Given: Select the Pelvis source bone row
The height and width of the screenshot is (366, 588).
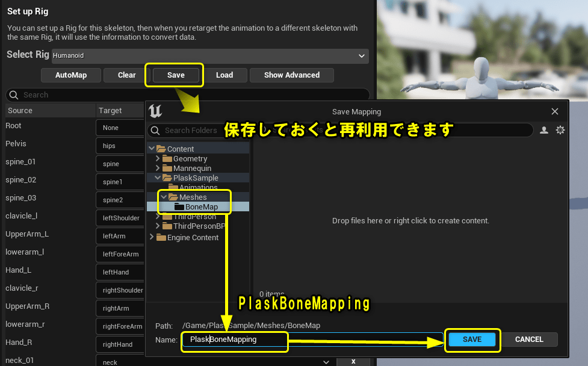Looking at the screenshot, I should pos(16,144).
